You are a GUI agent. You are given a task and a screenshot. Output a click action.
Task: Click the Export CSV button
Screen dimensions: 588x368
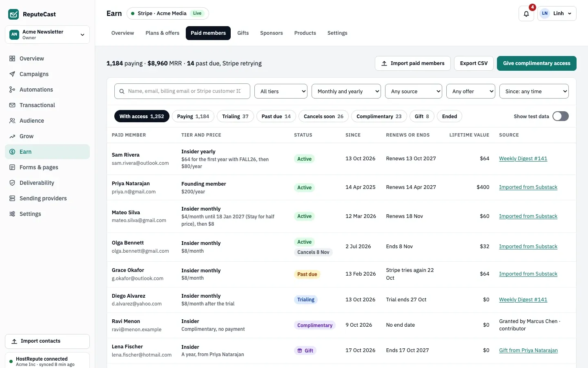(x=474, y=63)
